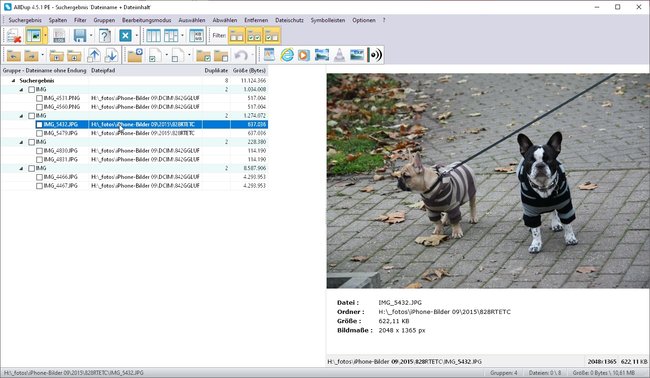Open the Auswählen menu
650x378 pixels.
click(192, 20)
